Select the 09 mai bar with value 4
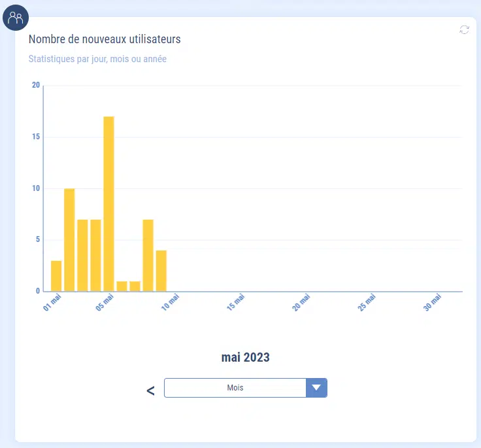This screenshot has width=481, height=448. click(161, 271)
